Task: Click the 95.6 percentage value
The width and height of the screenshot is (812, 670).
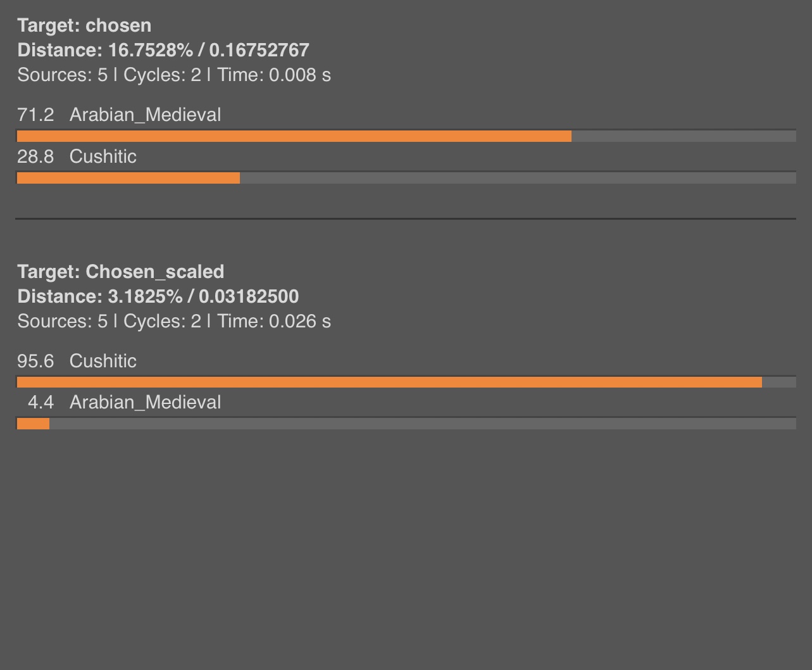Action: point(35,361)
